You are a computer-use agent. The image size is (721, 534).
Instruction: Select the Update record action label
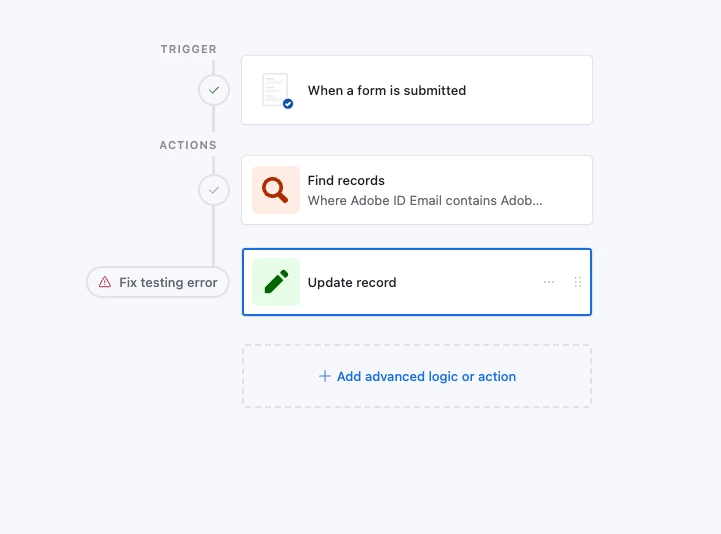coord(352,282)
